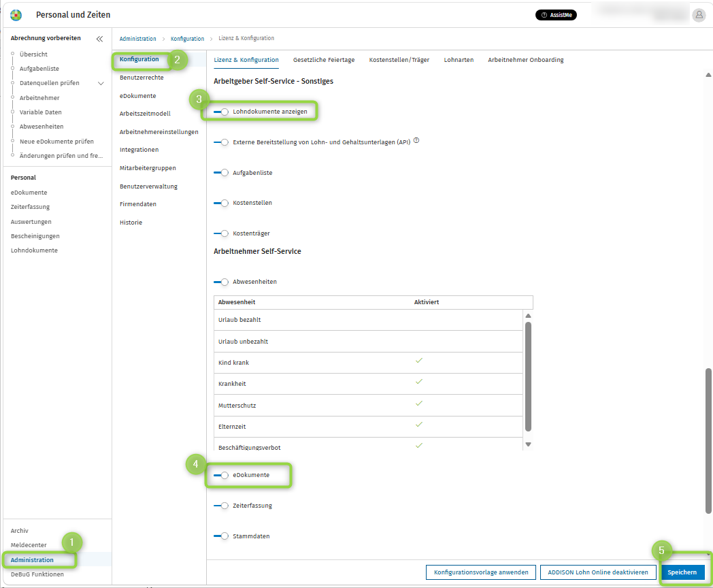This screenshot has height=588, width=713.
Task: Open Meldecenter in the left sidebar
Action: 29,545
